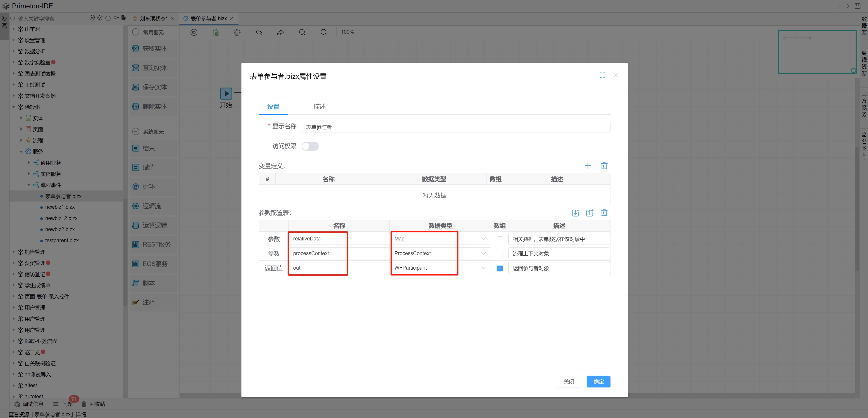This screenshot has width=868, height=418.
Task: Click the 显示名称 input field
Action: pos(455,127)
